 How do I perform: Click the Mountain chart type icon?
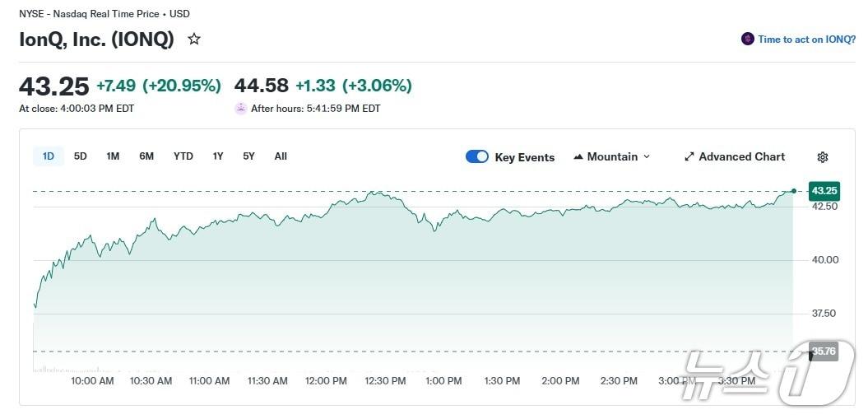[x=578, y=156]
